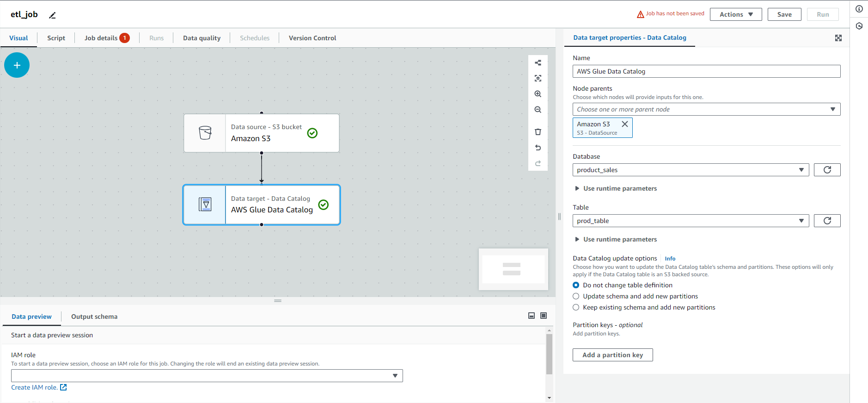This screenshot has height=403, width=868.
Task: Select the Amazon S3 node title
Action: pyautogui.click(x=251, y=138)
